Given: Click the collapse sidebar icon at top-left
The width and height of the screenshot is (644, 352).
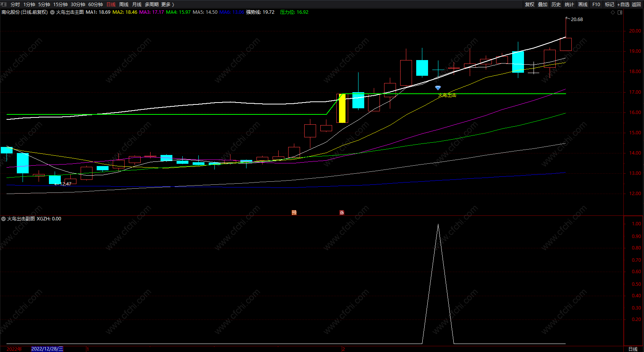Looking at the screenshot, I should [x=4, y=4].
